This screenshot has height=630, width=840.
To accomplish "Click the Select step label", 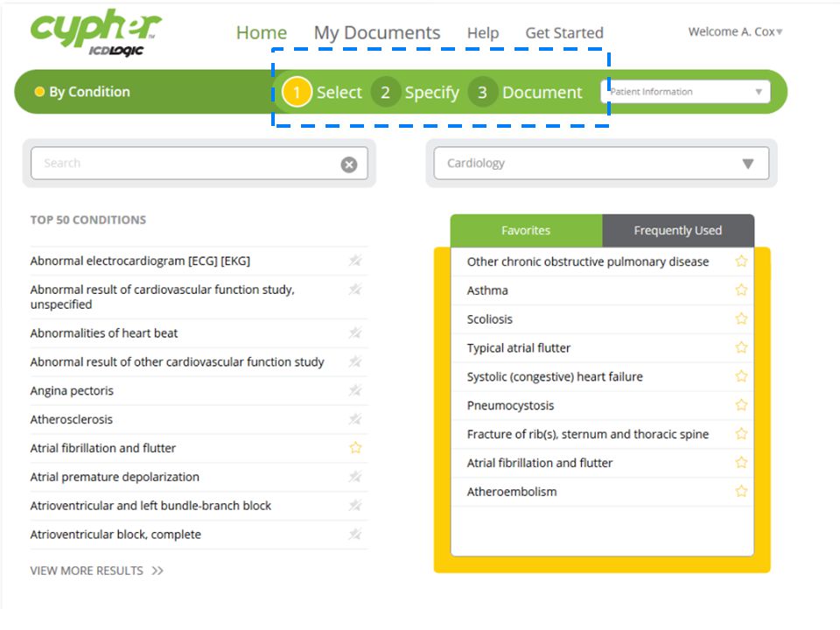I will [339, 92].
